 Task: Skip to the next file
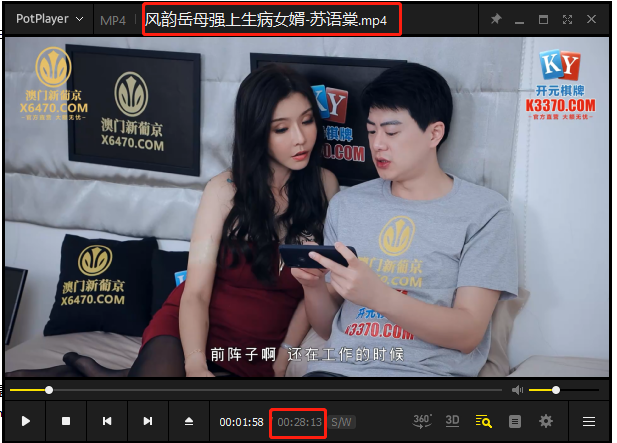pyautogui.click(x=148, y=421)
